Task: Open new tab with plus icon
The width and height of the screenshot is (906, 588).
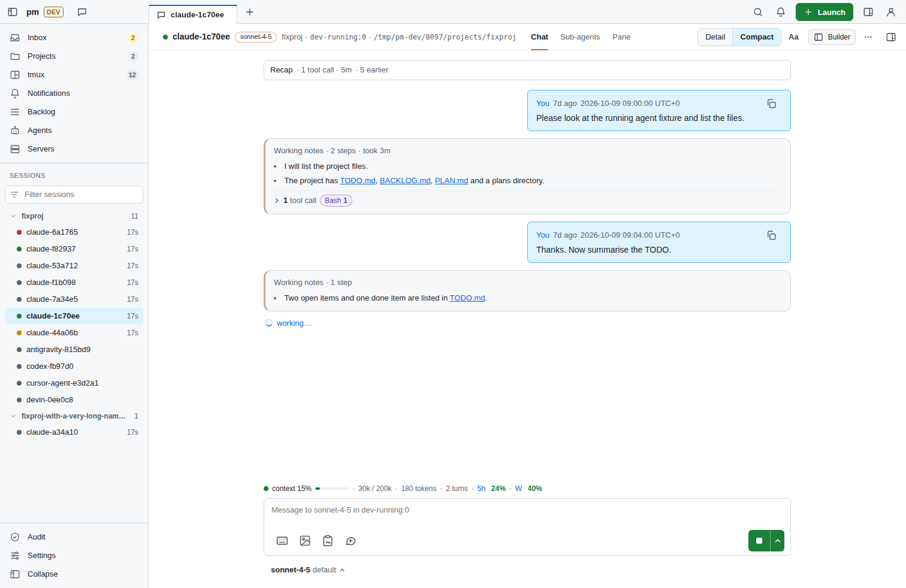Action: pyautogui.click(x=250, y=12)
